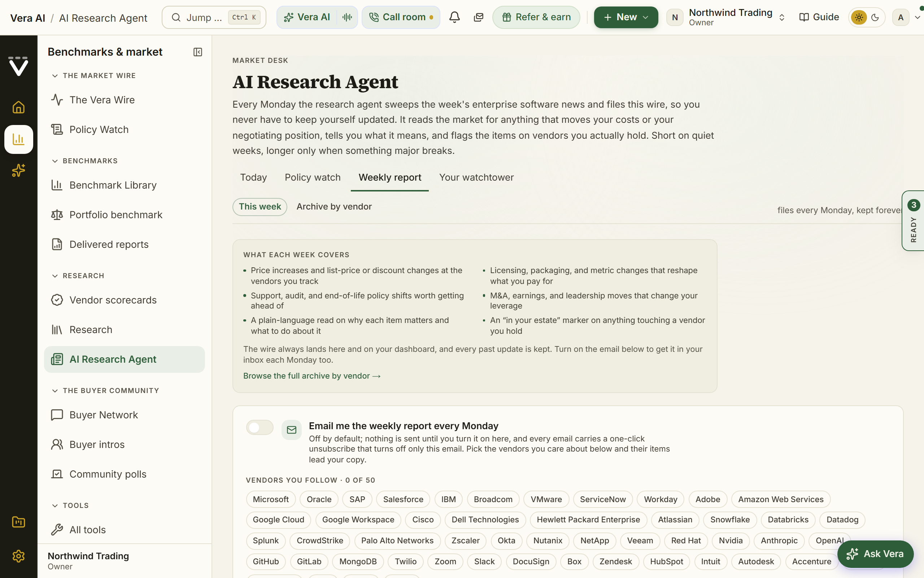Switch to light theme sun icon

pyautogui.click(x=859, y=17)
